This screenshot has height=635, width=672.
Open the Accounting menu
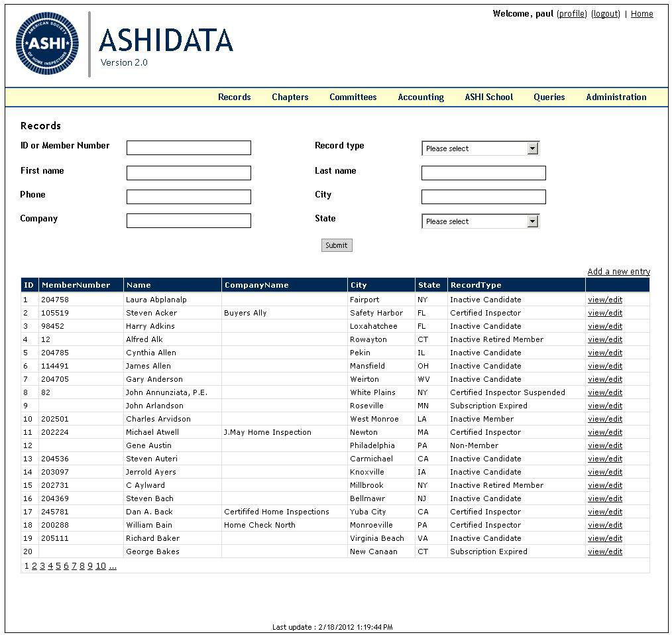(421, 97)
